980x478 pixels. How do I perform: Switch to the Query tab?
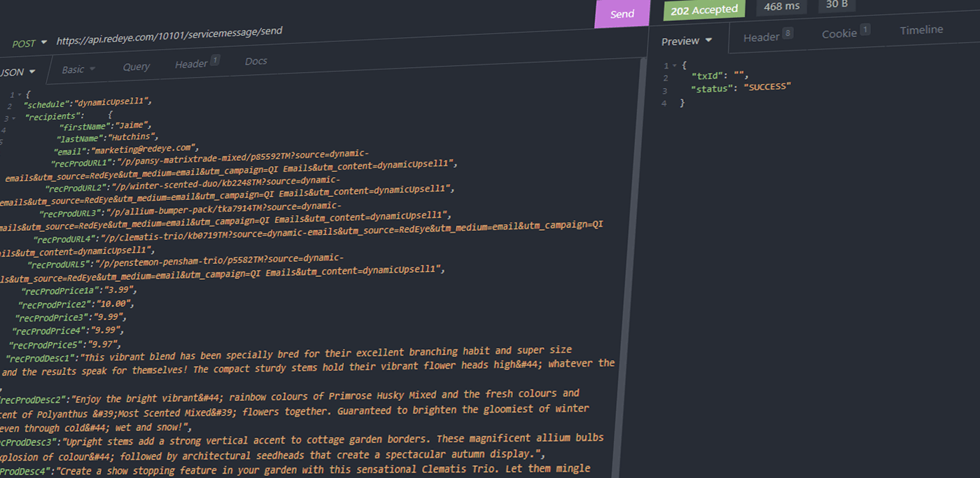tap(136, 66)
